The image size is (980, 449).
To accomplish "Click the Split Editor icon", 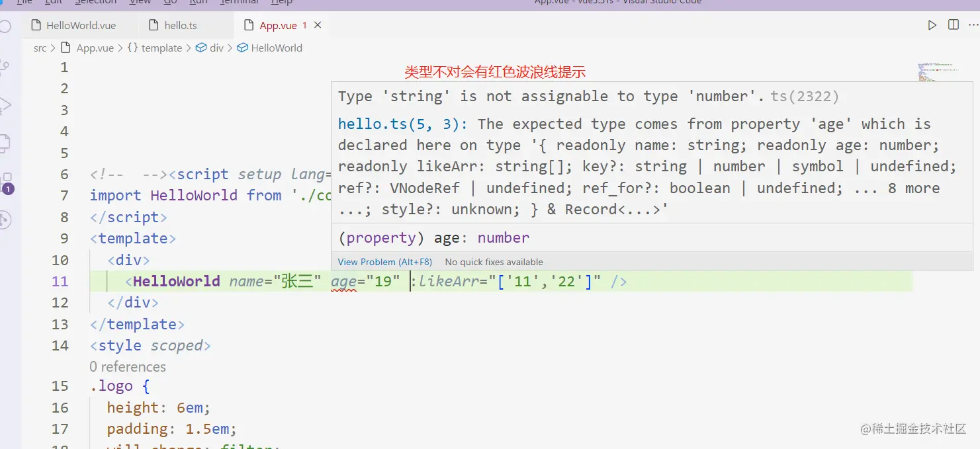I will [x=954, y=25].
